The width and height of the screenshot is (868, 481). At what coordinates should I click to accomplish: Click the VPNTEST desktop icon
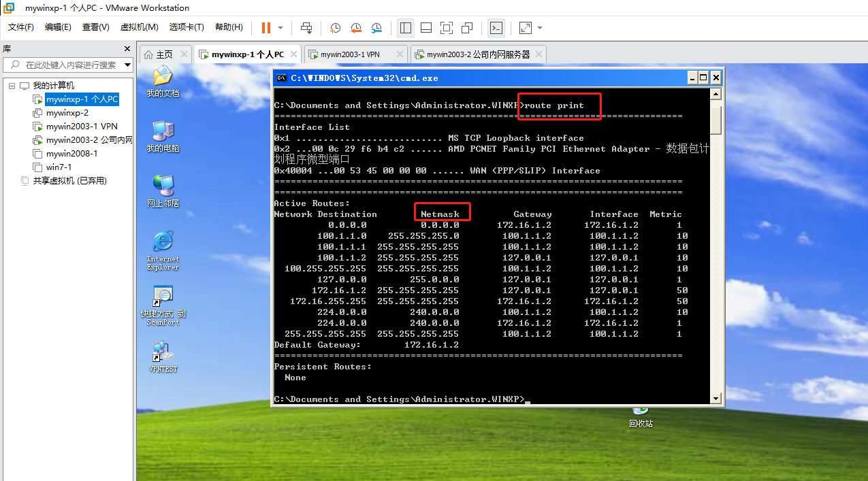click(163, 357)
